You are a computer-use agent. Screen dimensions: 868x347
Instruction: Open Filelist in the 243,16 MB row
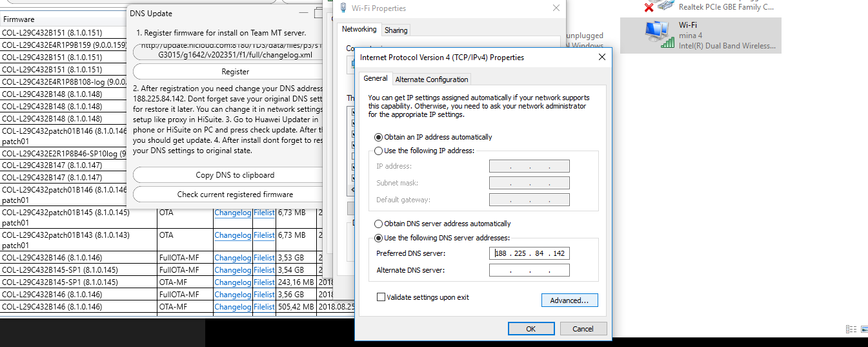(x=264, y=282)
